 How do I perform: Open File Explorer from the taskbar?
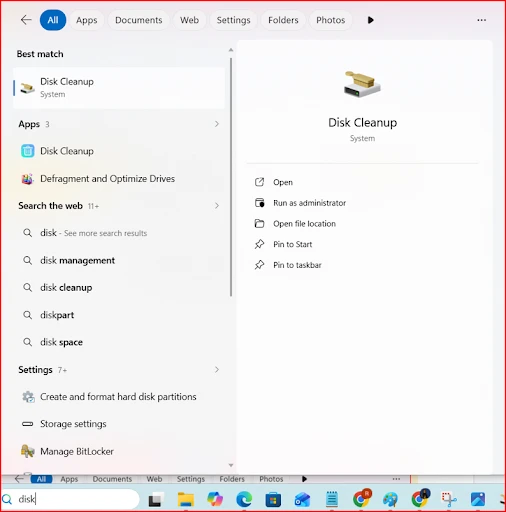pyautogui.click(x=186, y=499)
